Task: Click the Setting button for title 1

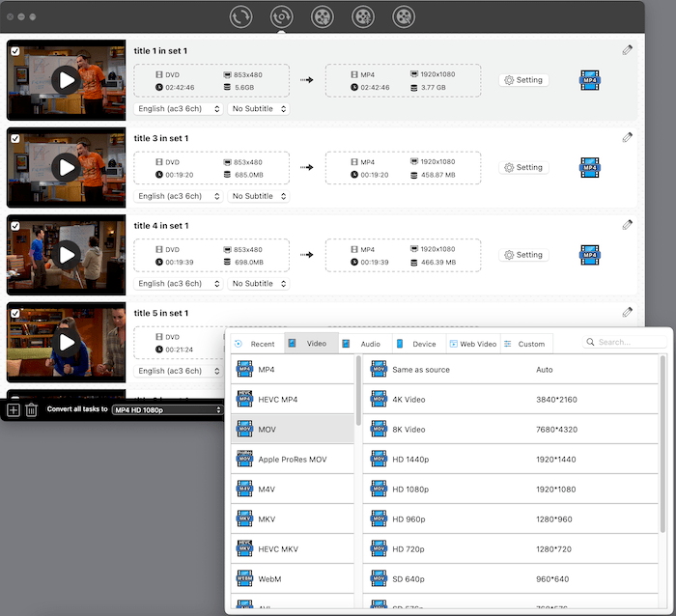Action: click(523, 80)
